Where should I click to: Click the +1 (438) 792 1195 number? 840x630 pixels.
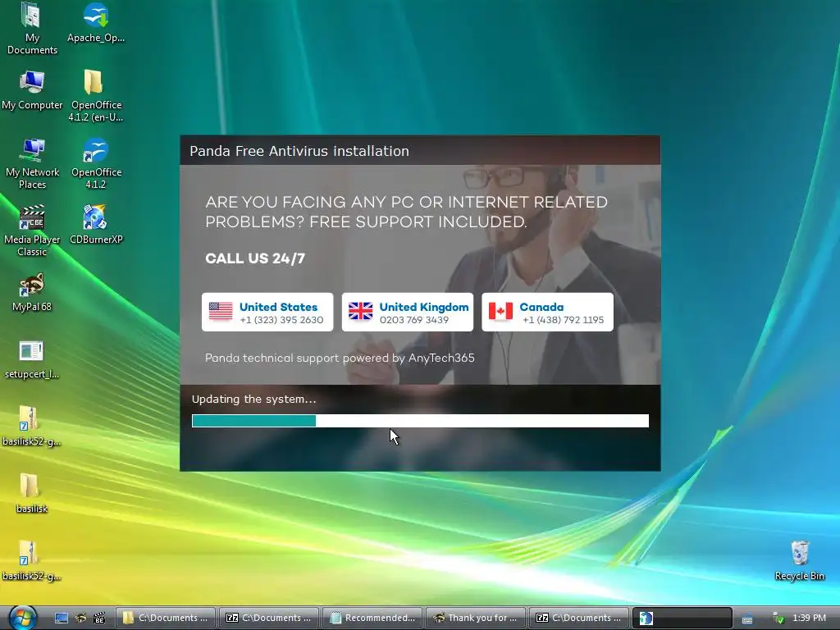coord(563,320)
